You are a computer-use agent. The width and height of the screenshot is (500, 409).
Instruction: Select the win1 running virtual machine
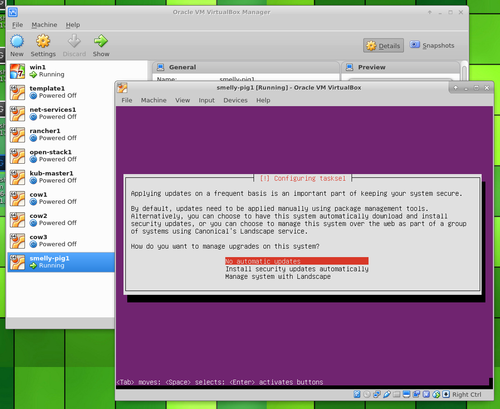[61, 71]
